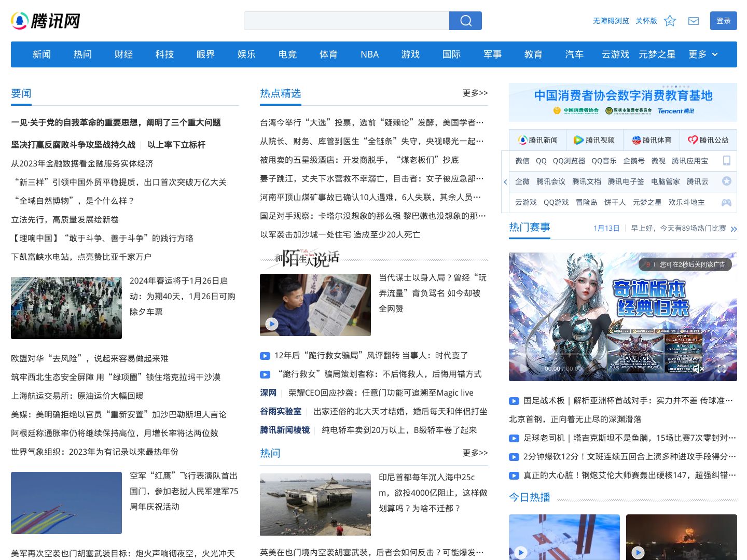Click video icon before 国足战术板 headline

tap(514, 401)
